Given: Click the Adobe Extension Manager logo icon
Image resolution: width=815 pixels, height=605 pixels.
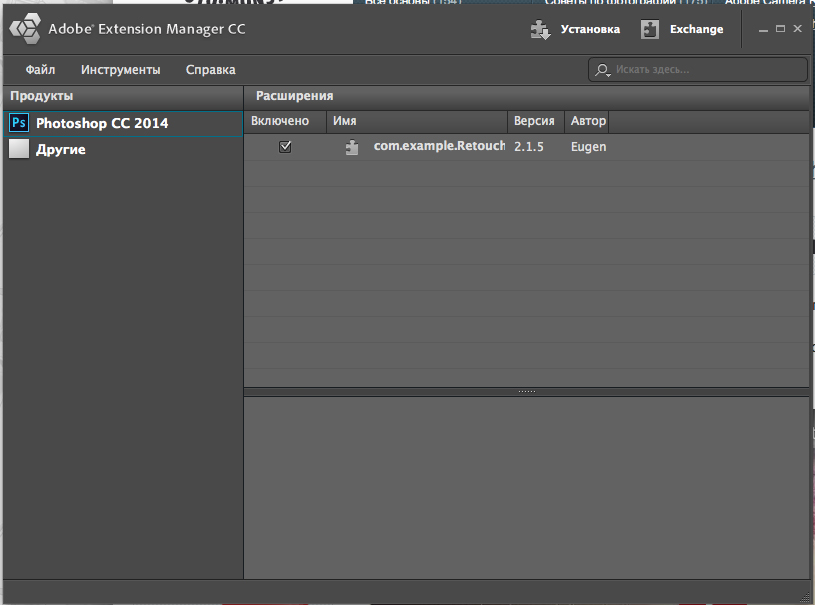Looking at the screenshot, I should point(24,29).
